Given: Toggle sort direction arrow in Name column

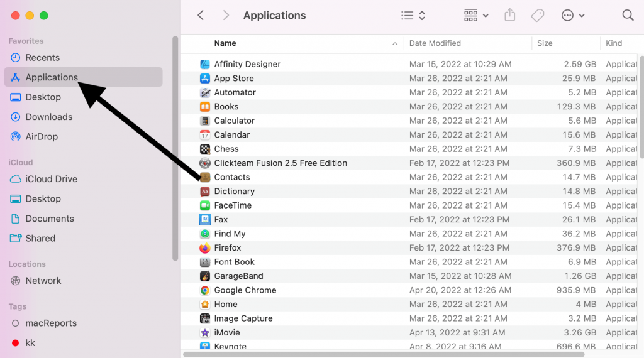Looking at the screenshot, I should click(395, 43).
